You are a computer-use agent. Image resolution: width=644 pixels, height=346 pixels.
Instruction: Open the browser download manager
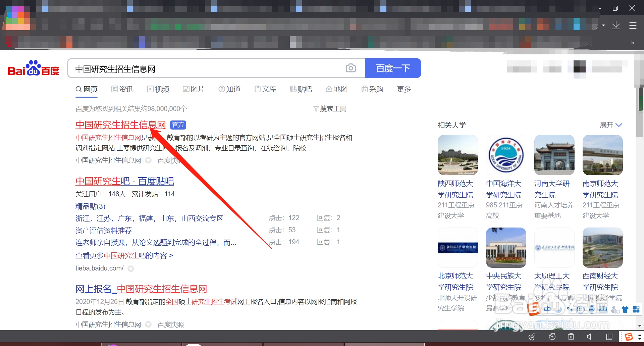click(x=616, y=25)
